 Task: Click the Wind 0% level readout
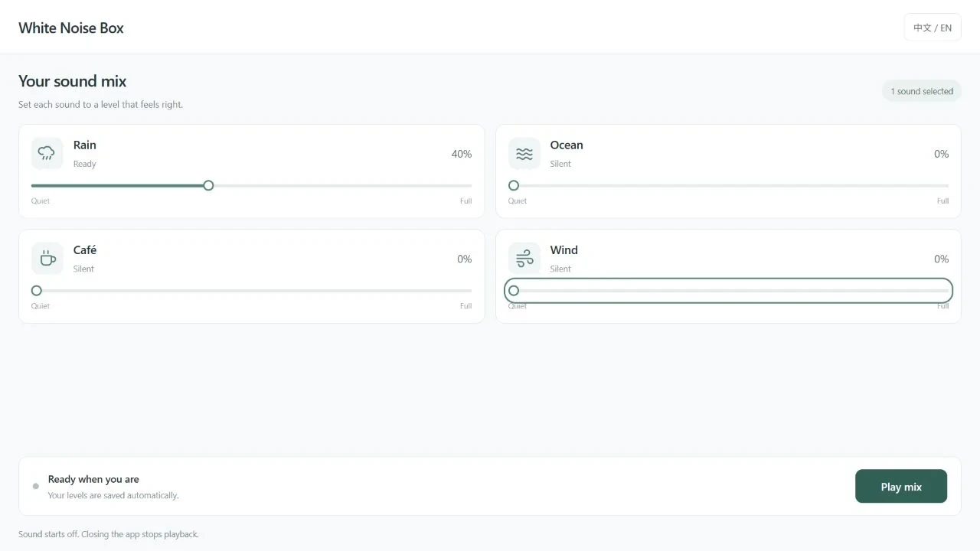(941, 259)
